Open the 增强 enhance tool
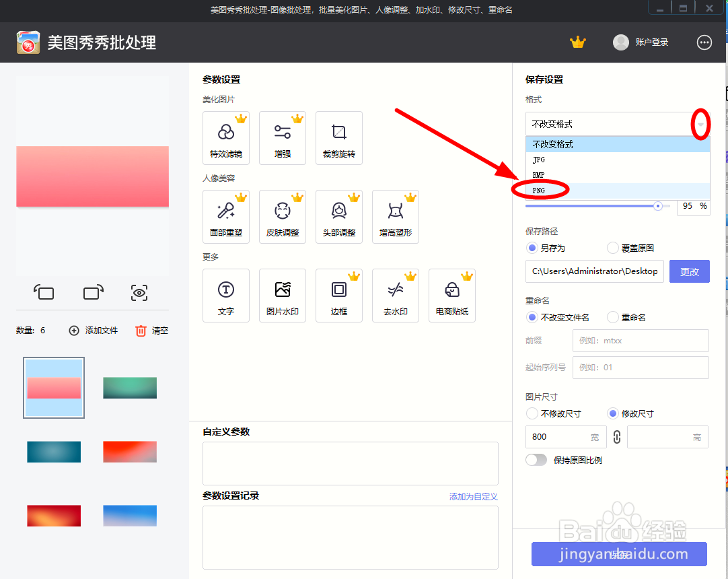Image resolution: width=728 pixels, height=579 pixels. click(x=283, y=138)
